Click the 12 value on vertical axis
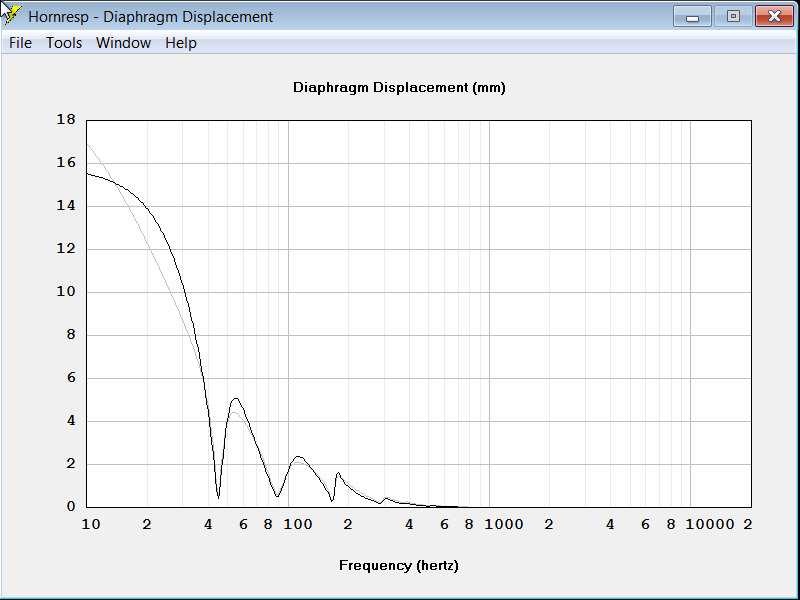 pyautogui.click(x=66, y=248)
